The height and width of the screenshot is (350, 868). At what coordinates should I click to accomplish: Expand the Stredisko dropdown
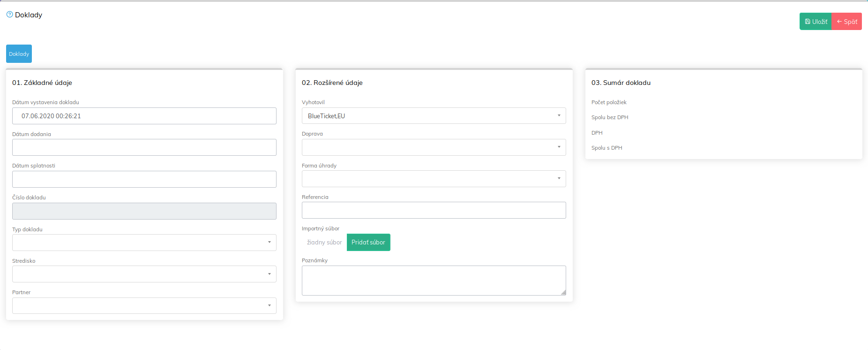point(144,274)
